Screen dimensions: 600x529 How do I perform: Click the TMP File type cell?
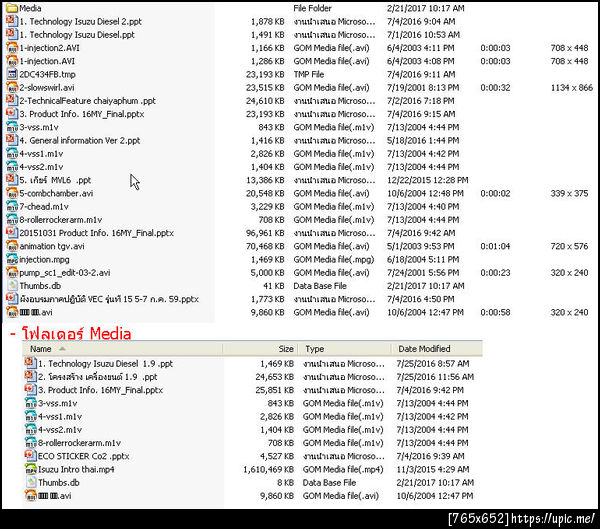pos(308,74)
